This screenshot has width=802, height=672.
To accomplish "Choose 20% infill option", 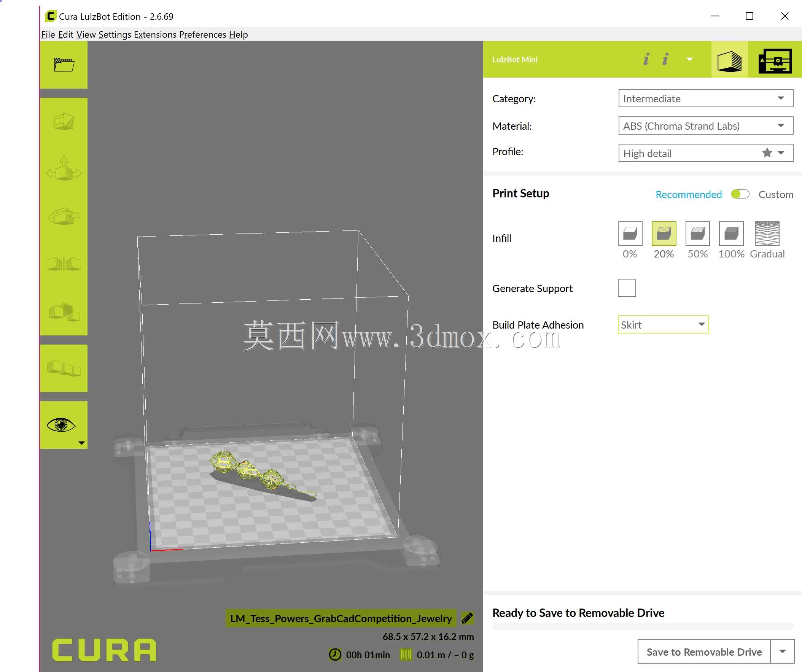I will click(x=664, y=234).
